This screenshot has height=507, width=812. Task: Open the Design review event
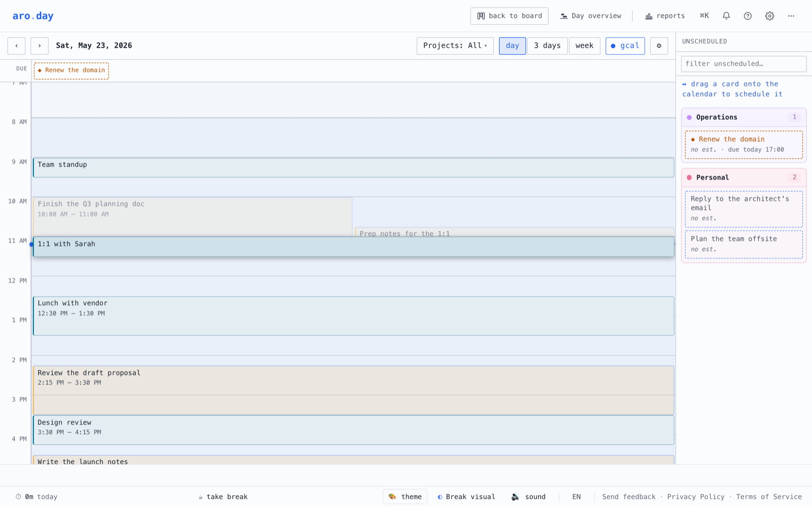353,430
